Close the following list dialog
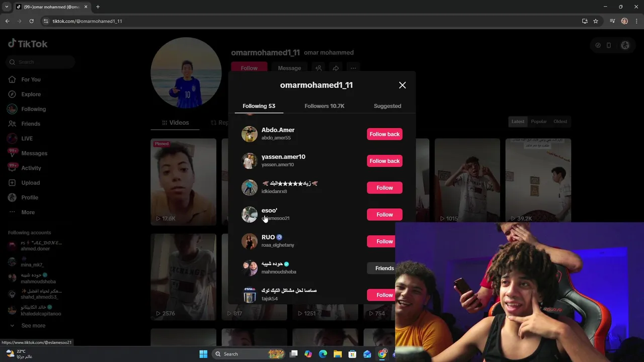Screen dimensions: 644x362 coord(402,85)
